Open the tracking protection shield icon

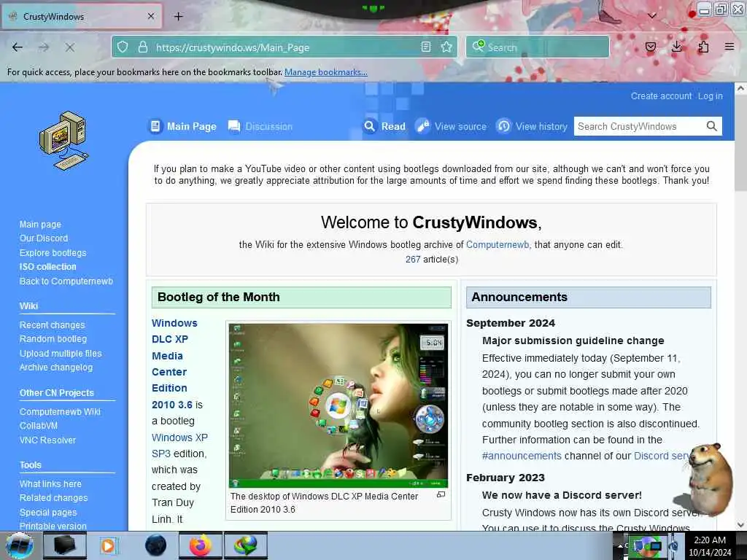click(123, 47)
